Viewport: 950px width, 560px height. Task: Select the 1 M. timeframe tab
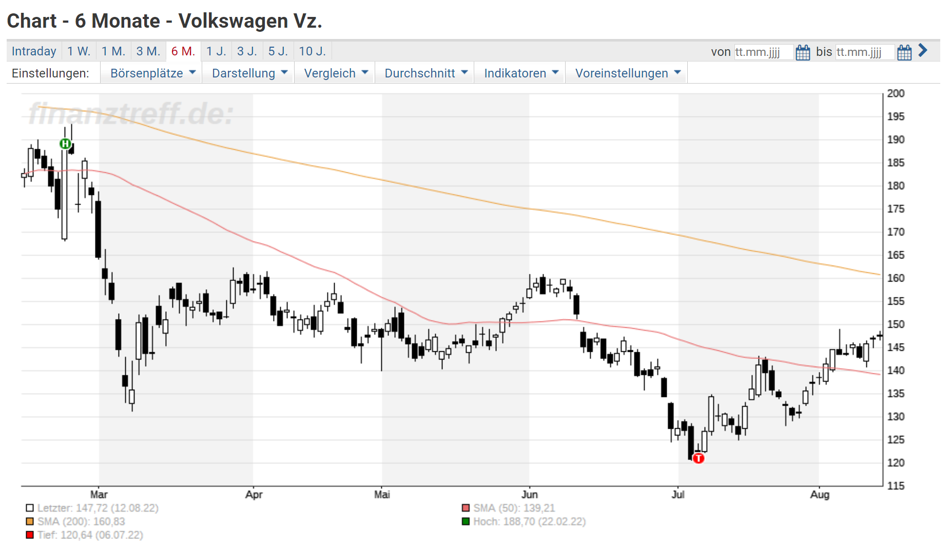[x=113, y=51]
